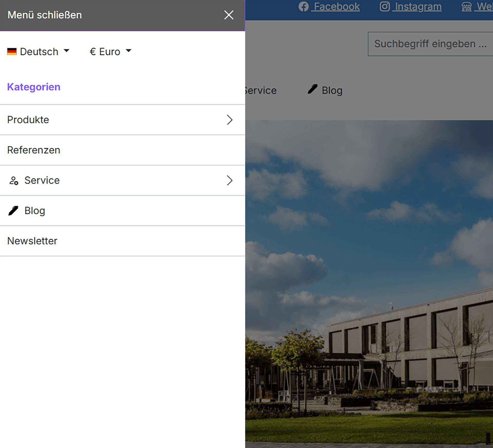The height and width of the screenshot is (448, 493).
Task: Click the building hero image
Action: pyautogui.click(x=369, y=284)
